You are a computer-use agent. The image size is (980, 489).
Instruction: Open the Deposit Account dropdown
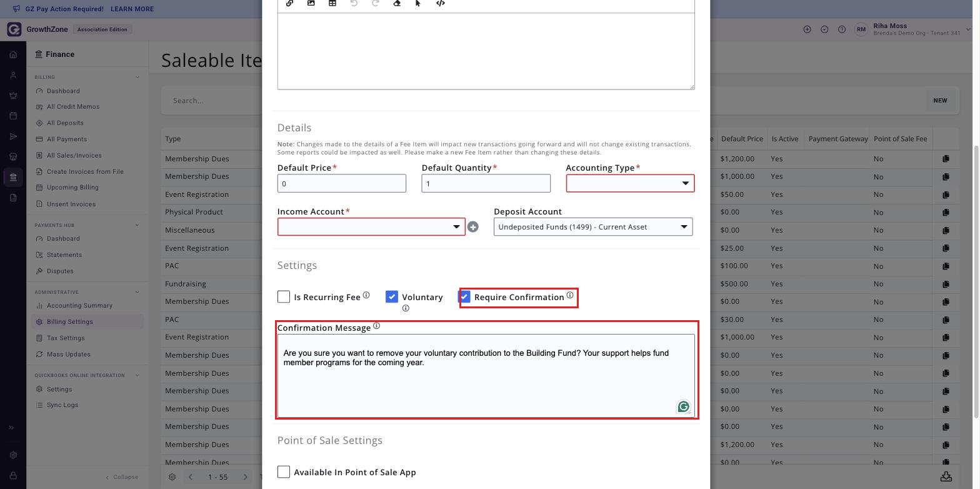(x=593, y=226)
